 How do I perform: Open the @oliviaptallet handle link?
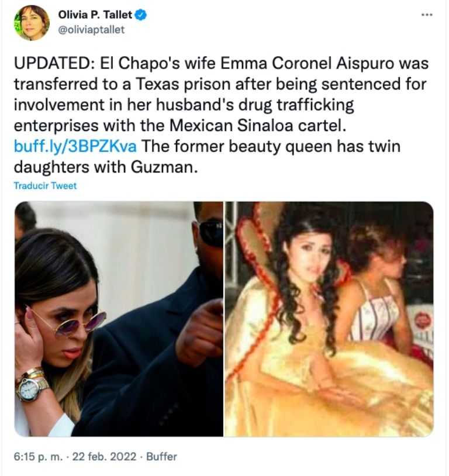pyautogui.click(x=92, y=30)
